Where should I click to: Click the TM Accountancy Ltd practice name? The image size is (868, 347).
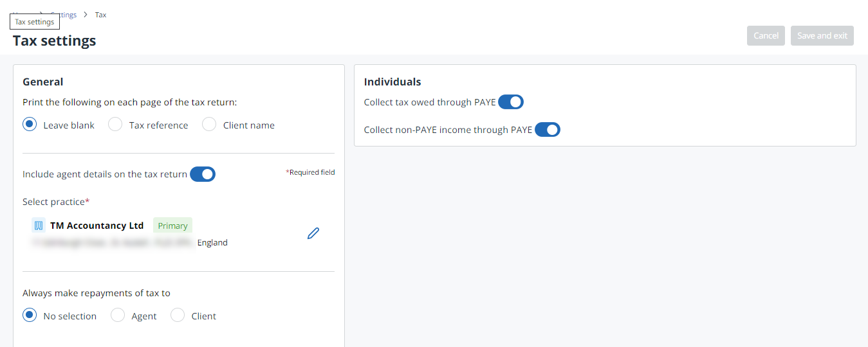[97, 226]
